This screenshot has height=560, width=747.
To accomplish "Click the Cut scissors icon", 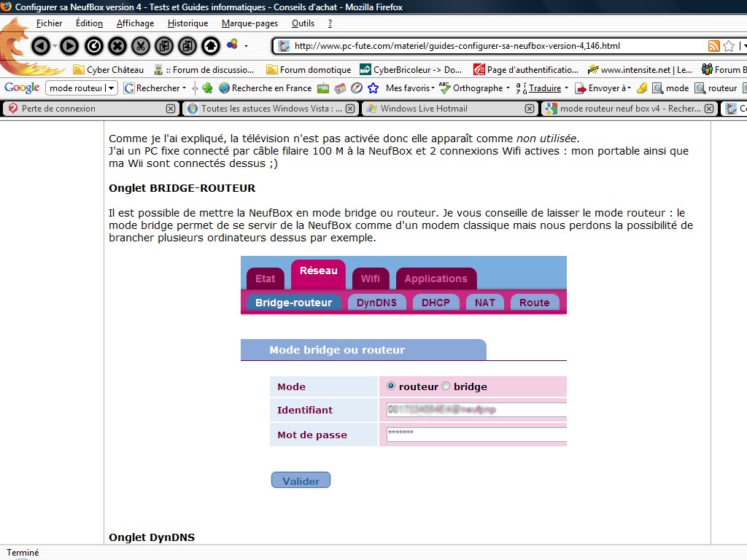I will click(141, 46).
